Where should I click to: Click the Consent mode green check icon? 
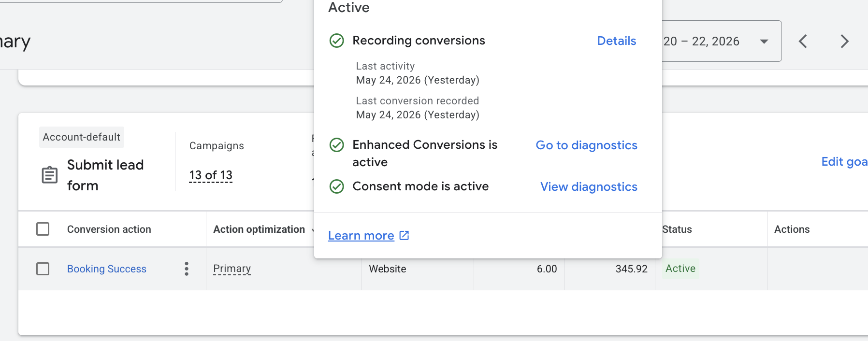336,186
